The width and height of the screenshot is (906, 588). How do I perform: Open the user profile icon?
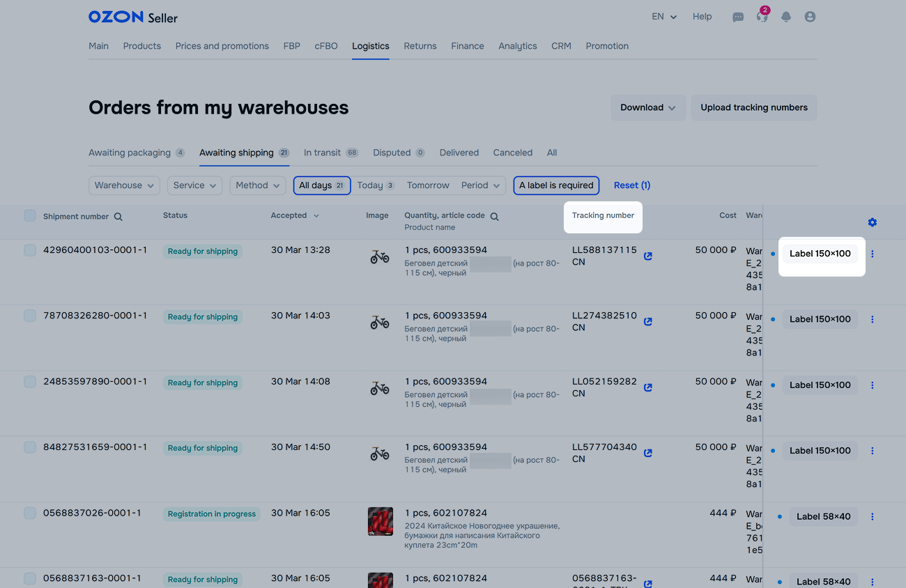coord(810,17)
